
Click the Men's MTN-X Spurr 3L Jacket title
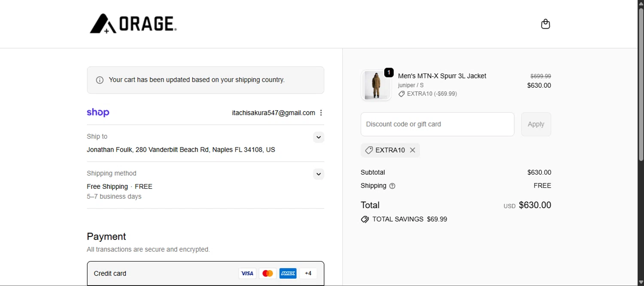pyautogui.click(x=442, y=76)
